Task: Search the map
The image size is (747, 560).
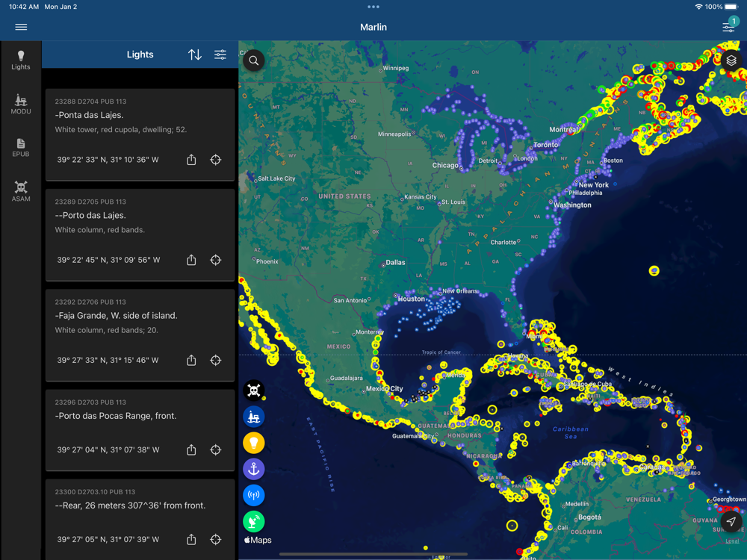Action: pos(254,60)
